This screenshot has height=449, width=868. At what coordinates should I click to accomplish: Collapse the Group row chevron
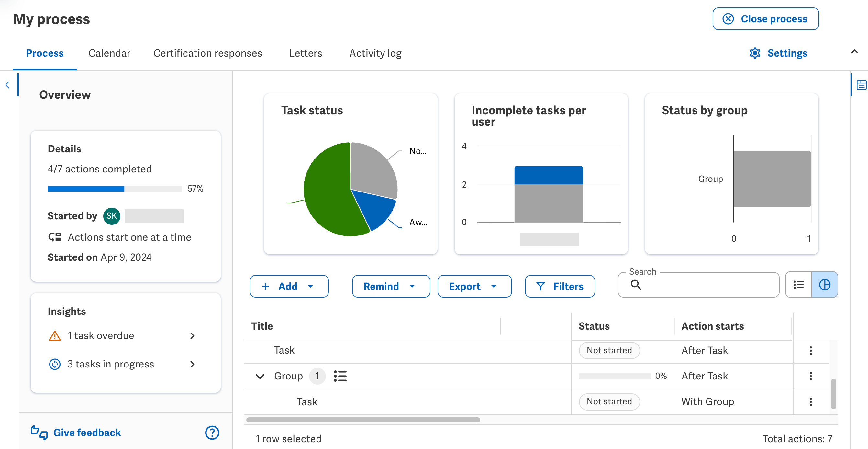[260, 376]
